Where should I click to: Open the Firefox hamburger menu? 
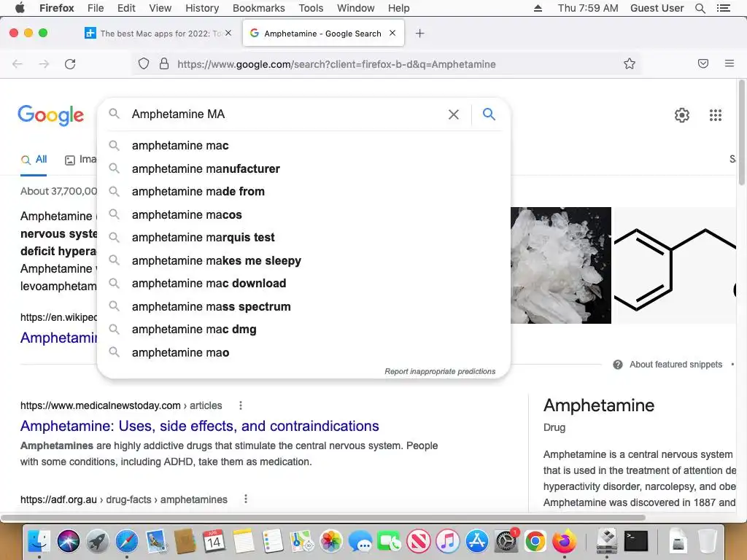729,63
